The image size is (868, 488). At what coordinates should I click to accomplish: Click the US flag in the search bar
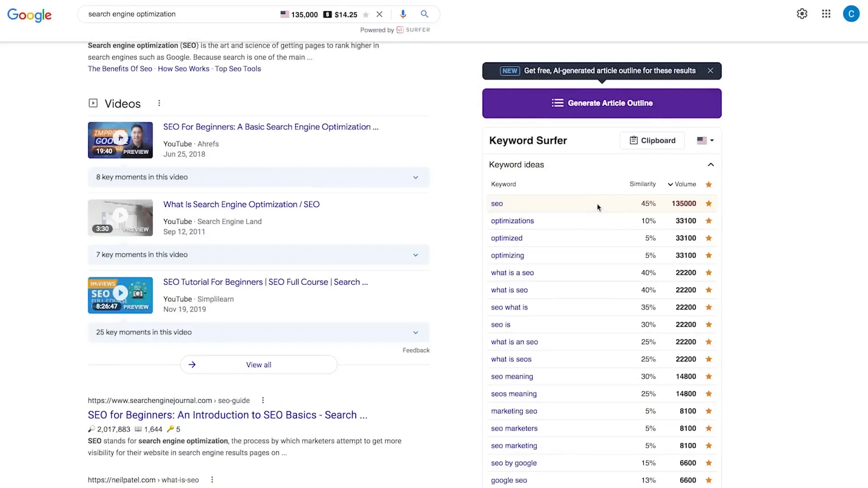[x=285, y=14]
